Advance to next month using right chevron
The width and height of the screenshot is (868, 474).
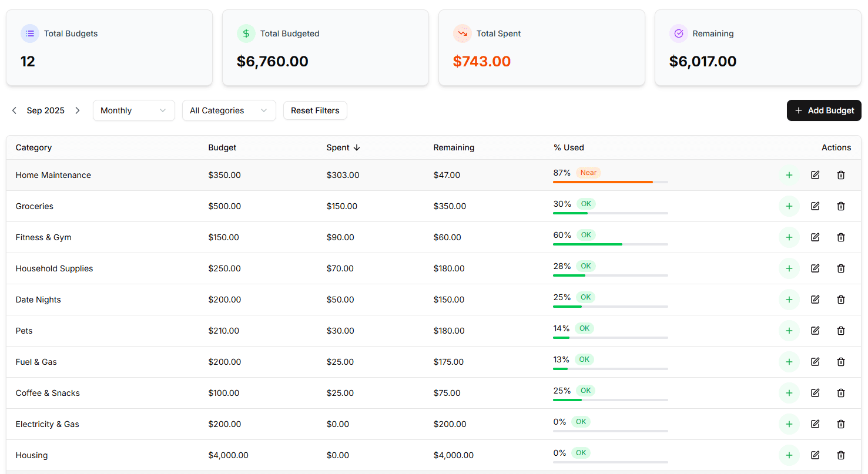click(77, 110)
